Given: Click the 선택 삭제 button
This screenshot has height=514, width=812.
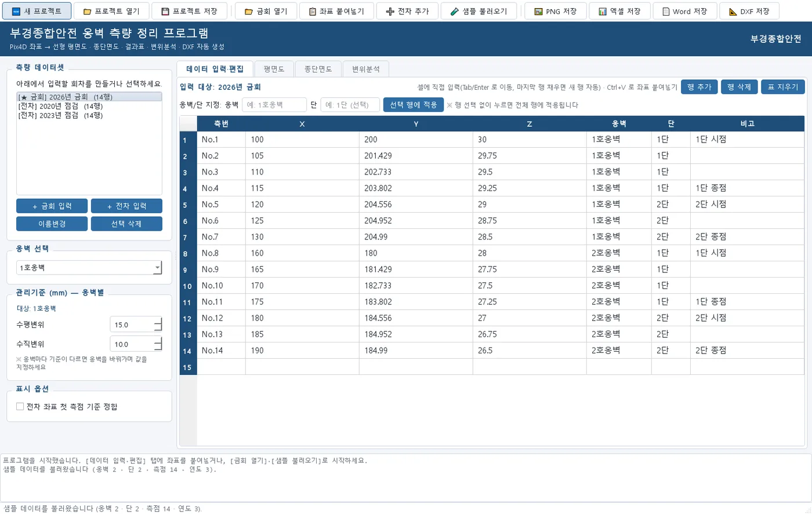Looking at the screenshot, I should click(x=126, y=224).
